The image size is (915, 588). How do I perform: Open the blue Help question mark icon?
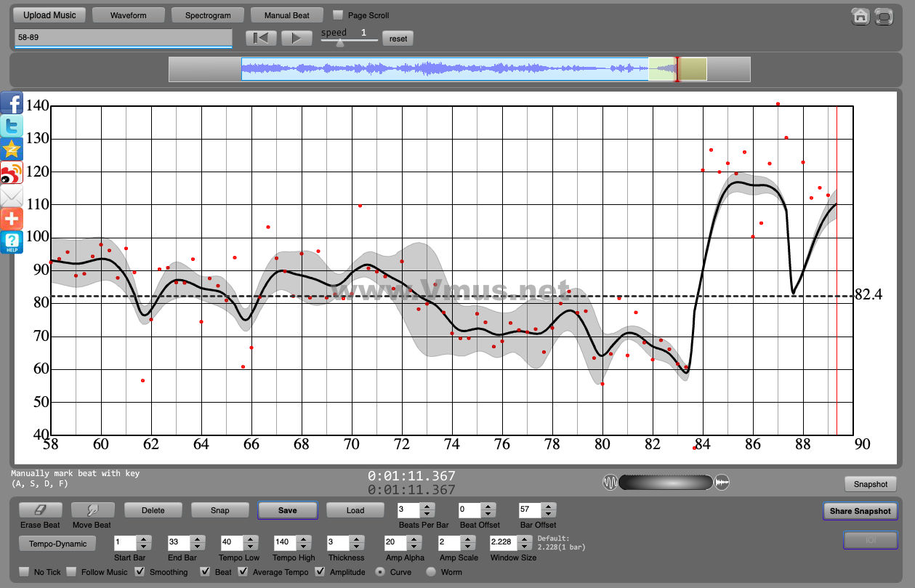coord(12,241)
